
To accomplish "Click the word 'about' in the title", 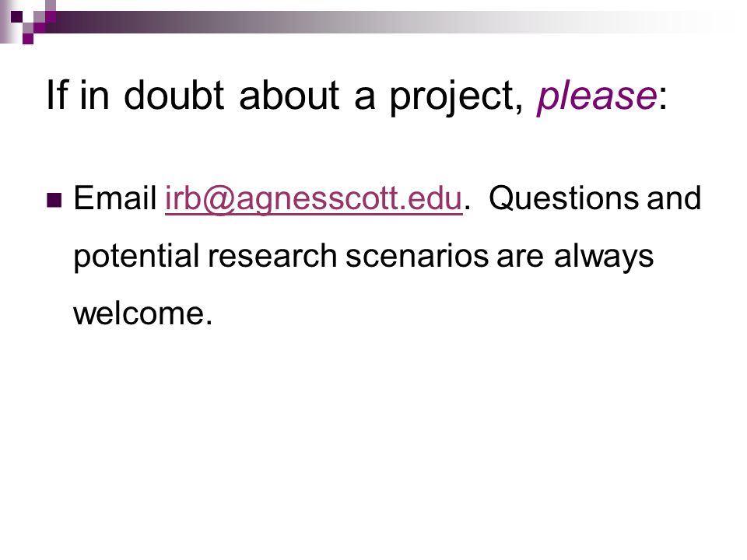I will 289,95.
